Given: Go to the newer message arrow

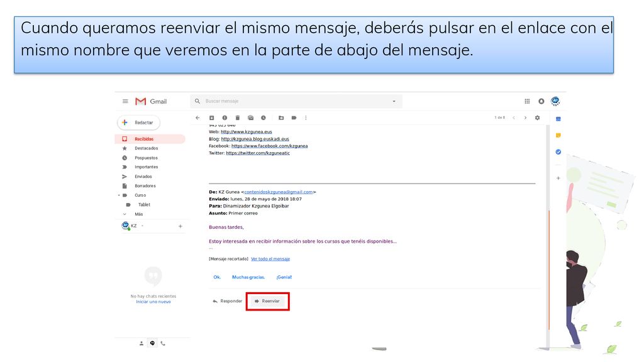Looking at the screenshot, I should coord(514,118).
